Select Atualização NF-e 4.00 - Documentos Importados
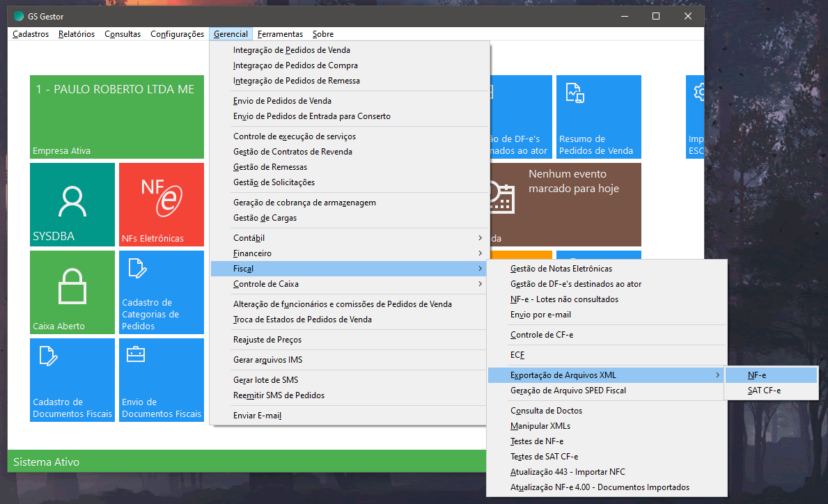Image resolution: width=828 pixels, height=504 pixels. click(x=606, y=487)
